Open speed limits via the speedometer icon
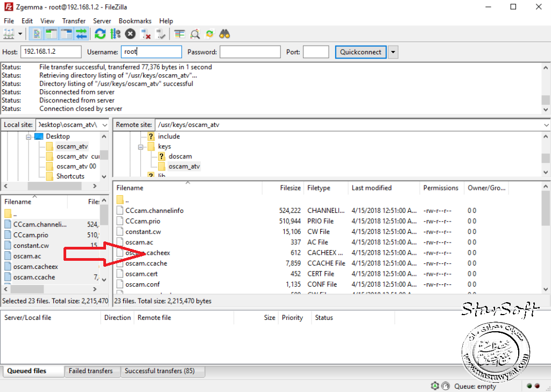Image resolution: width=551 pixels, height=392 pixels. pyautogui.click(x=445, y=386)
